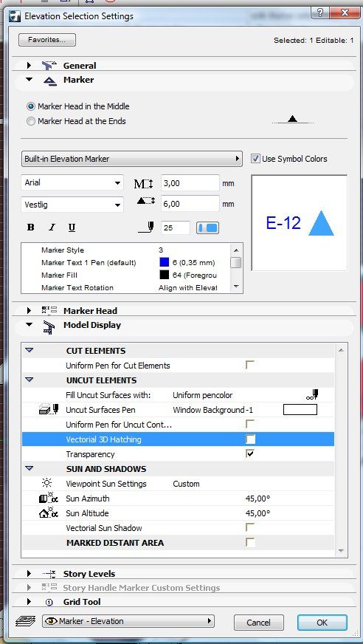Click the pen number 25 field
Image resolution: width=363 pixels, height=644 pixels.
tap(176, 227)
